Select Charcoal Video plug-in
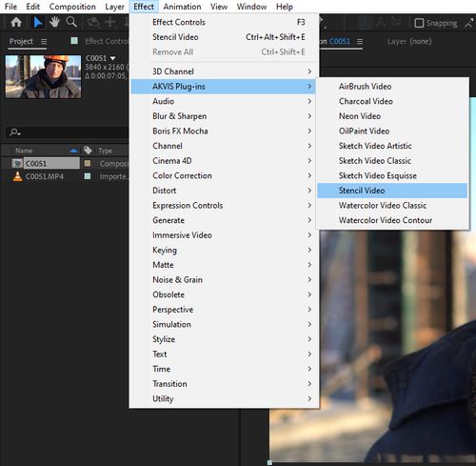 (392, 101)
